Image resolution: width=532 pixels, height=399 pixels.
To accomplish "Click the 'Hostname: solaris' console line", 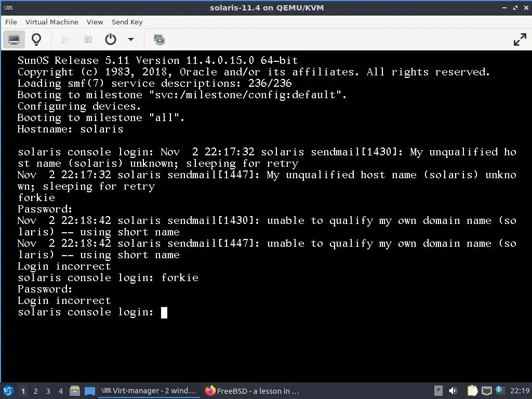I will click(x=70, y=129).
